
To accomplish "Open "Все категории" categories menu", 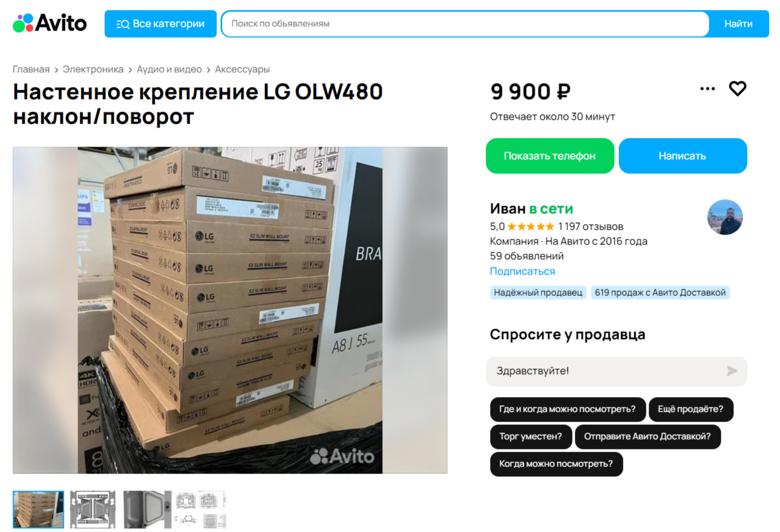I will point(160,24).
